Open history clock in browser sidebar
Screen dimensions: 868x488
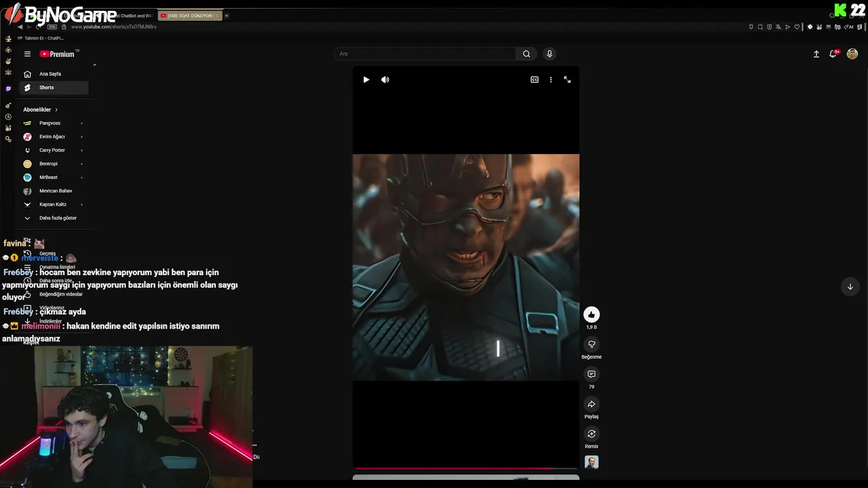click(x=8, y=117)
